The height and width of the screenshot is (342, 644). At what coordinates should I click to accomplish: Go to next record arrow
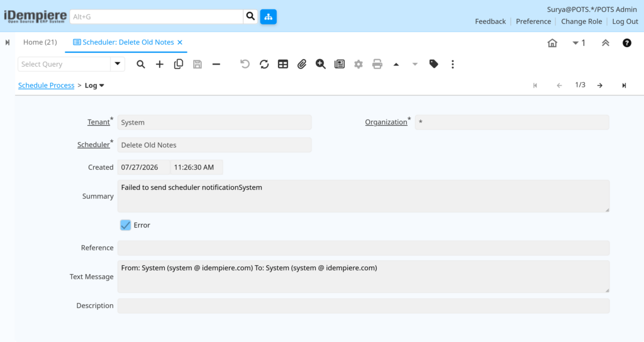(x=600, y=85)
